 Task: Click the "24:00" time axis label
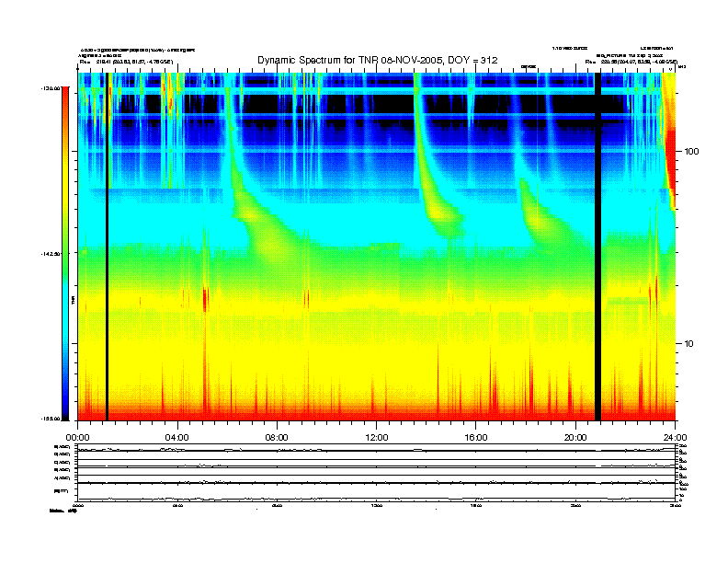[675, 438]
